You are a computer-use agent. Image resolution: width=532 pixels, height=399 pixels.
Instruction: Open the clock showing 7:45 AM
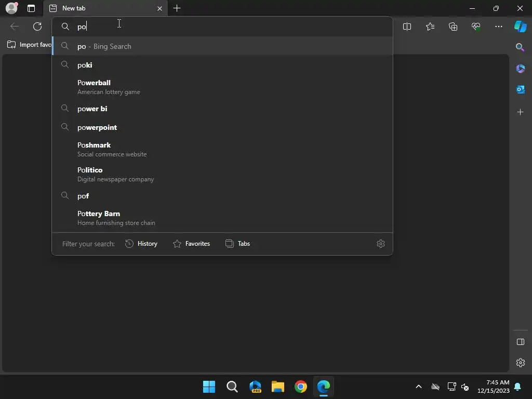pyautogui.click(x=494, y=387)
